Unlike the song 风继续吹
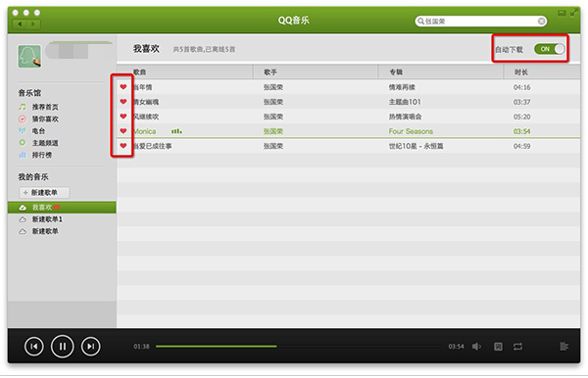The height and width of the screenshot is (378, 588). (123, 117)
